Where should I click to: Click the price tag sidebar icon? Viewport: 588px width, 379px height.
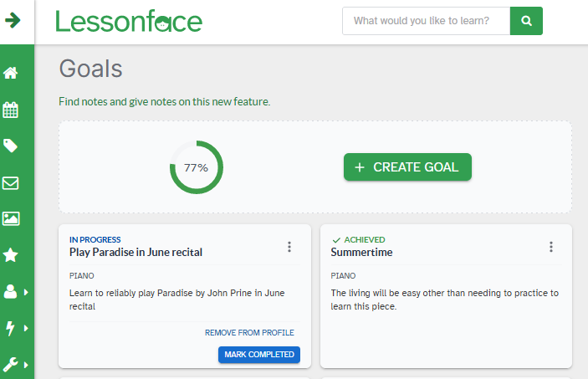12,146
